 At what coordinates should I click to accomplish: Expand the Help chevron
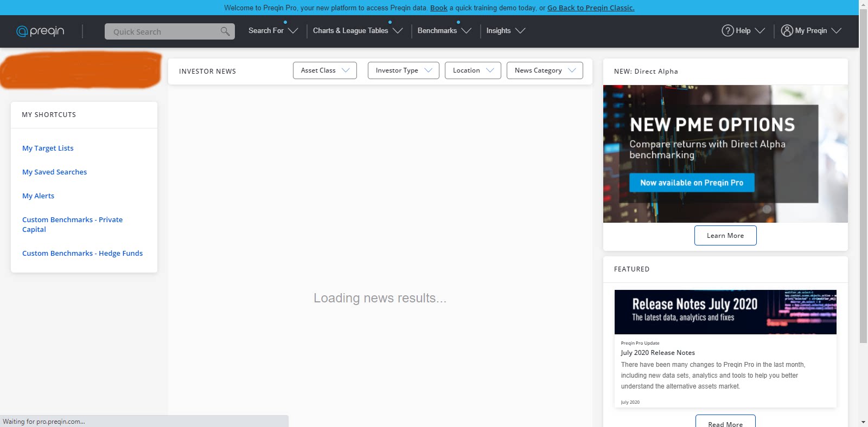pos(760,31)
